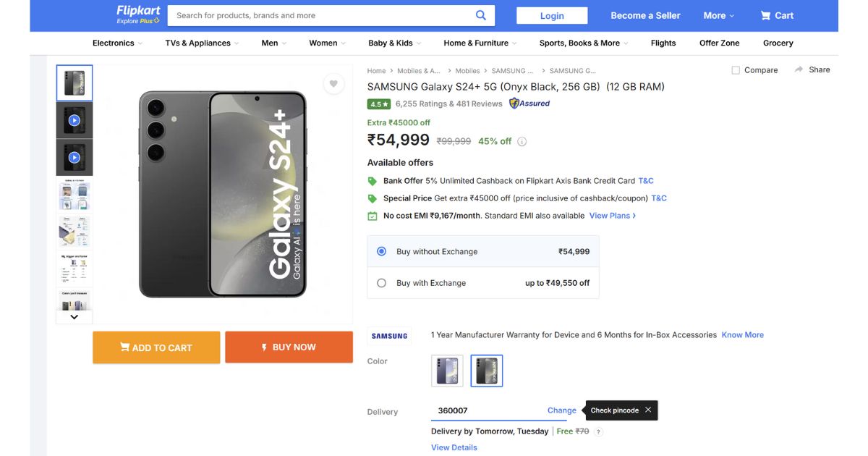The width and height of the screenshot is (868, 456).
Task: Select the violet color variant swatch
Action: (447, 371)
